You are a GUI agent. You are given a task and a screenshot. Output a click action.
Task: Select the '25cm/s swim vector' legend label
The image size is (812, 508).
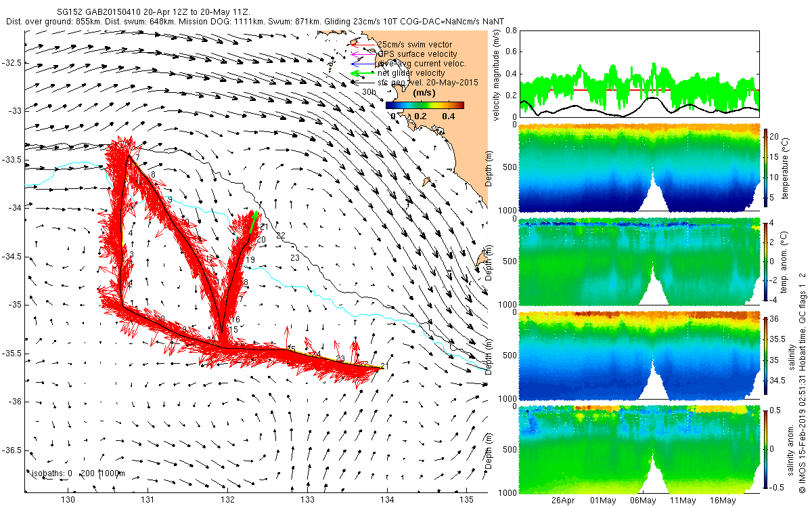pos(414,44)
